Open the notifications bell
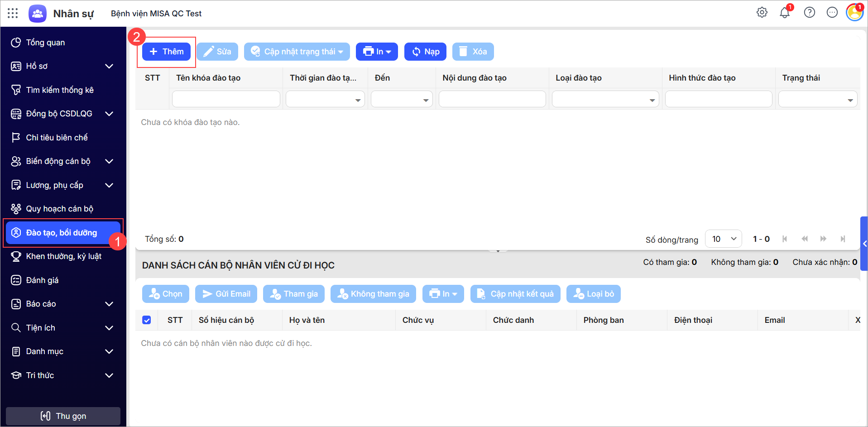Image resolution: width=868 pixels, height=427 pixels. point(785,13)
